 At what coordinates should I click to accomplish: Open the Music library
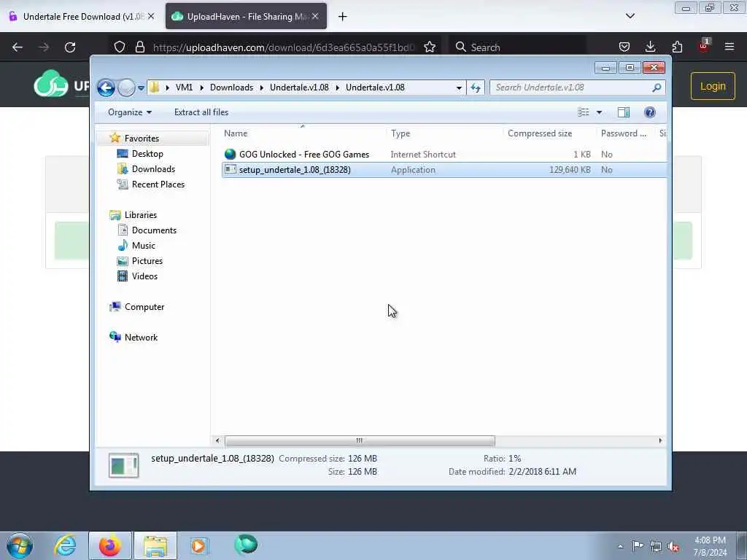tap(144, 246)
